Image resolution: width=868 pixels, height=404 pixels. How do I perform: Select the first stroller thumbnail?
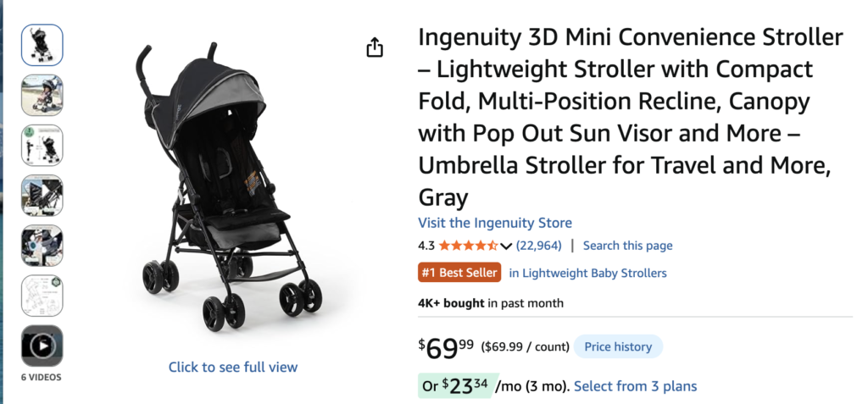[42, 45]
